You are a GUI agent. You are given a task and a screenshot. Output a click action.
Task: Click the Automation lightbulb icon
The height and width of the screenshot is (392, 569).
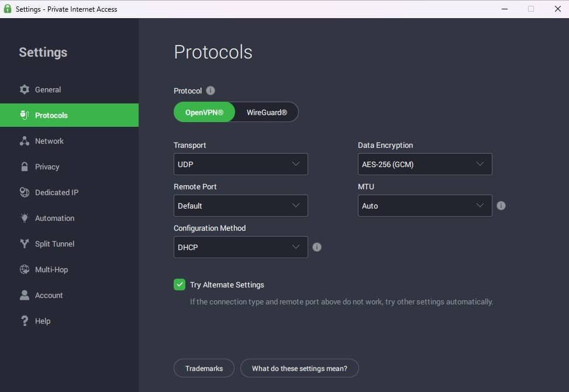25,218
